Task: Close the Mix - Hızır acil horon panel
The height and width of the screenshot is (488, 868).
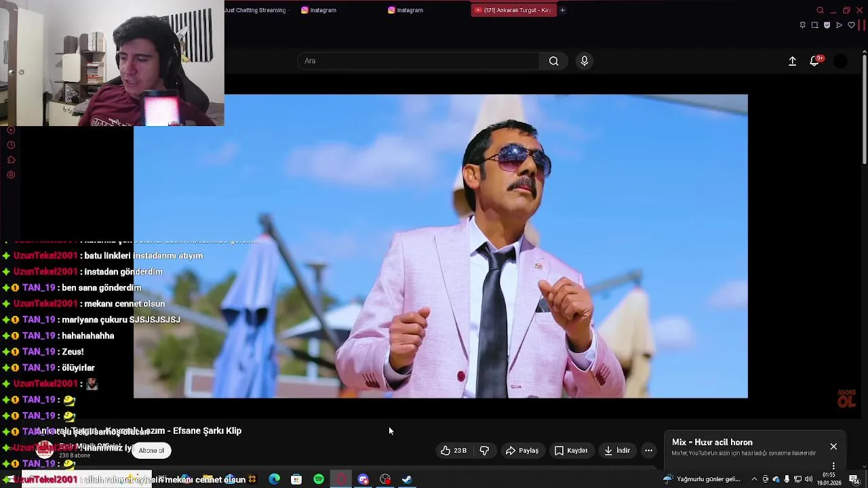Action: (833, 447)
